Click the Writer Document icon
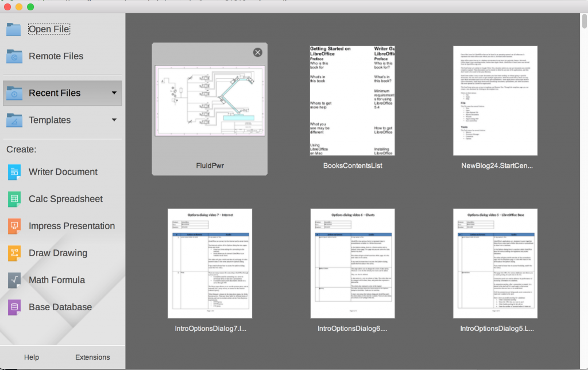Viewport: 588px width, 370px height. (x=14, y=172)
